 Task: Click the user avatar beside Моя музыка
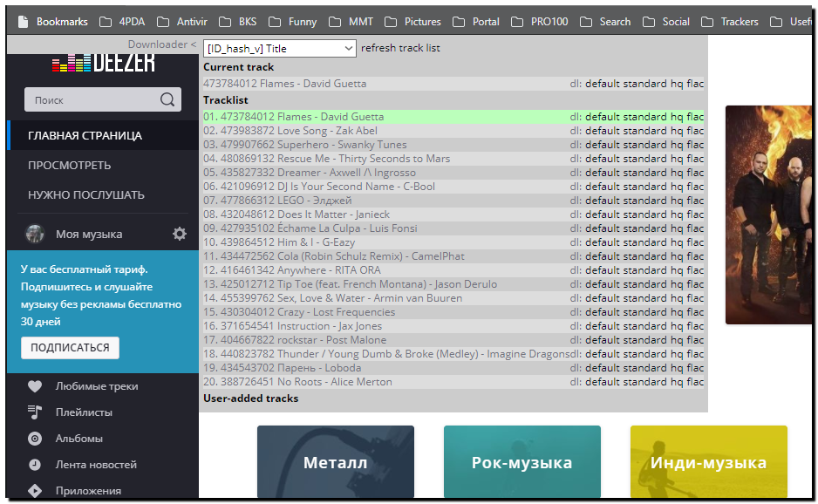(36, 234)
